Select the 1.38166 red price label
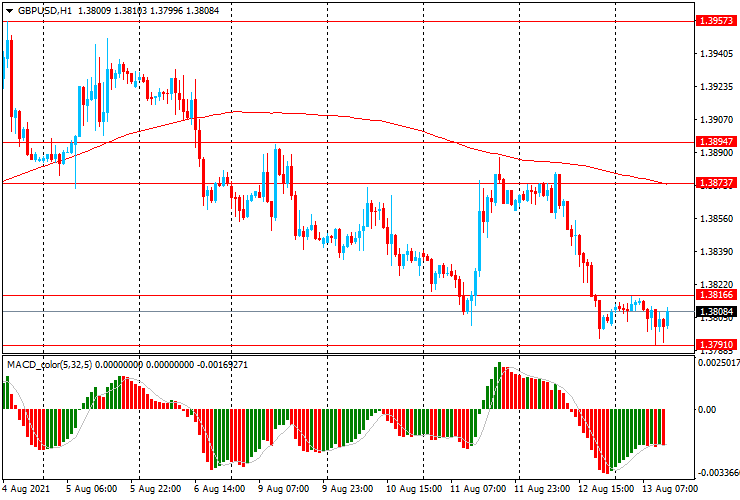Image resolution: width=740 pixels, height=500 pixels. pos(716,295)
